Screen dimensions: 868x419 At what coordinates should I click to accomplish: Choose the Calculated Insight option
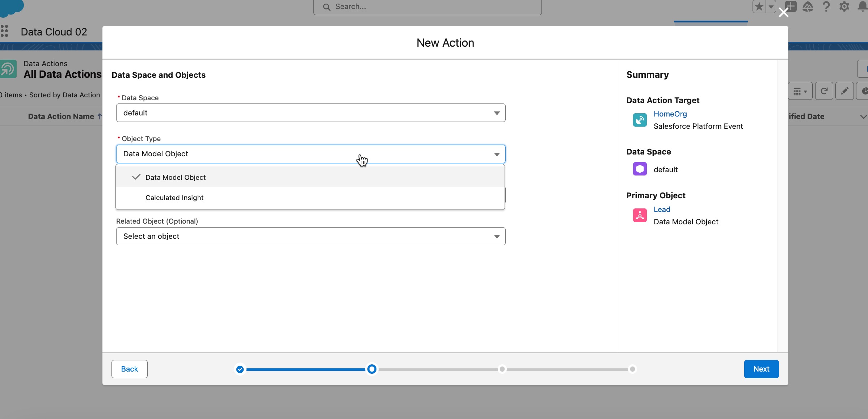click(310, 198)
